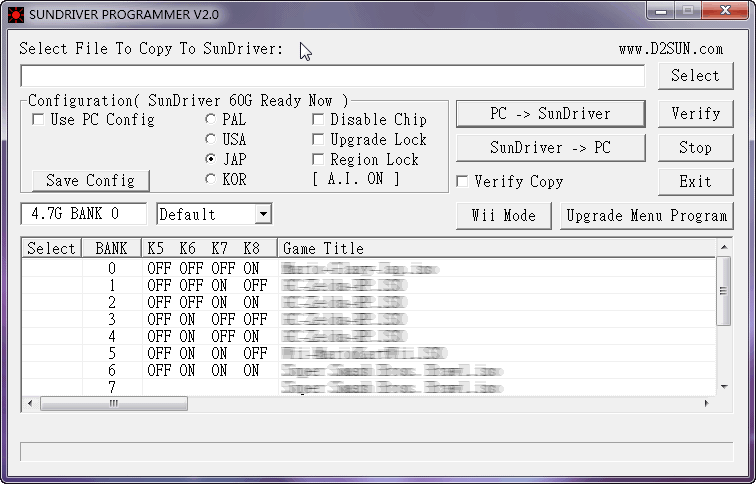
Task: Click the PC -> SunDriver button
Action: coord(550,114)
